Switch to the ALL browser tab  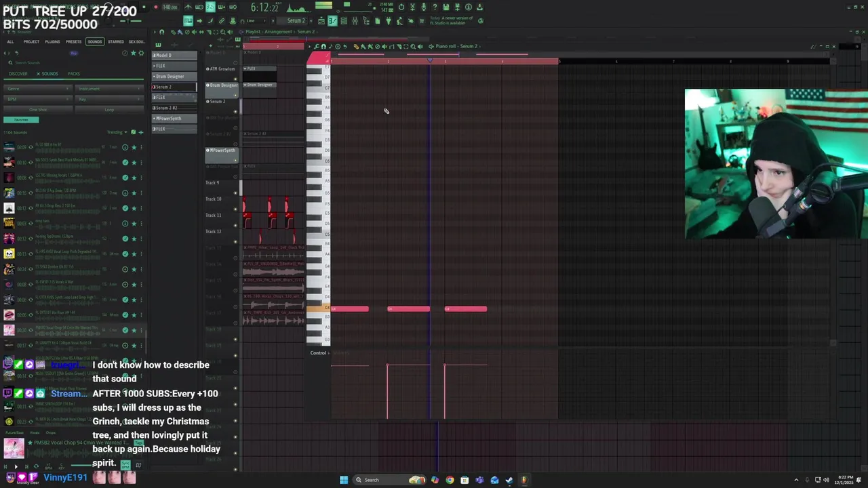10,42
